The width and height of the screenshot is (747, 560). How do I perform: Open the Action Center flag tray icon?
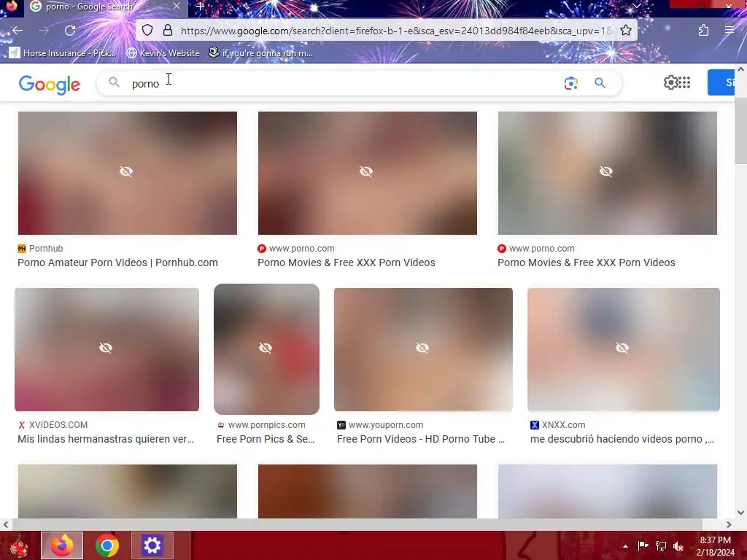[643, 546]
